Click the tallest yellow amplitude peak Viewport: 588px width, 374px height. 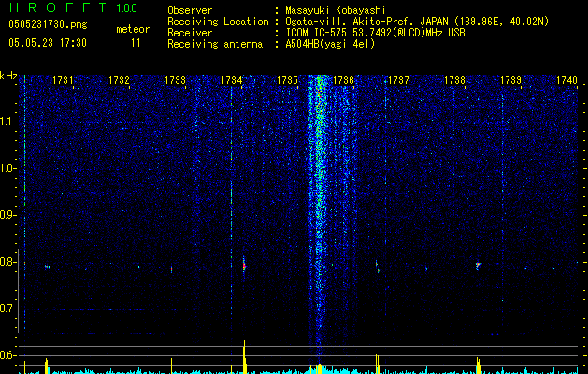pos(245,357)
